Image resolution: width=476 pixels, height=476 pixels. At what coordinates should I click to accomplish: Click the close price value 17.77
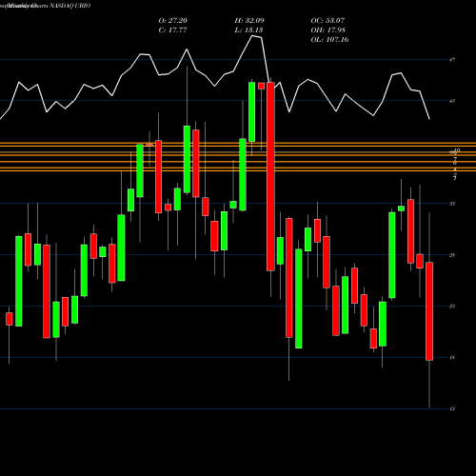pyautogui.click(x=173, y=30)
